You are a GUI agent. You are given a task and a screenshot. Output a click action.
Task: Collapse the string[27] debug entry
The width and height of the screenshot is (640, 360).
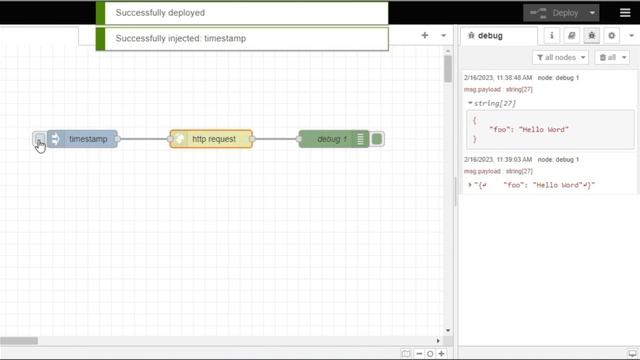pos(470,103)
